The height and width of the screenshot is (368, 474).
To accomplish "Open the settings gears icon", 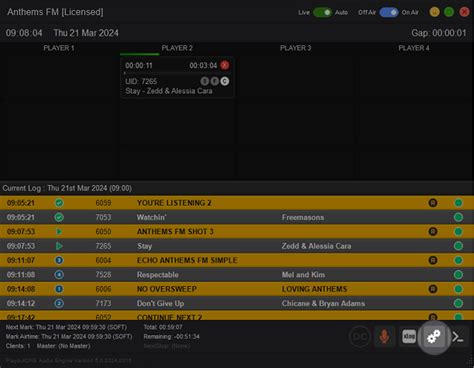I will pos(434,337).
